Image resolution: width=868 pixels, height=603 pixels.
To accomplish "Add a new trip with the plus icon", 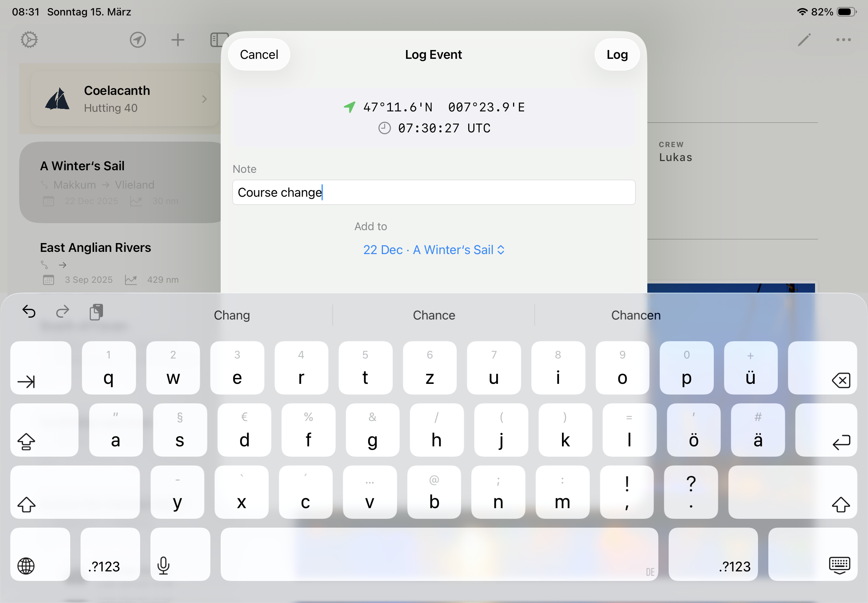I will (x=178, y=40).
